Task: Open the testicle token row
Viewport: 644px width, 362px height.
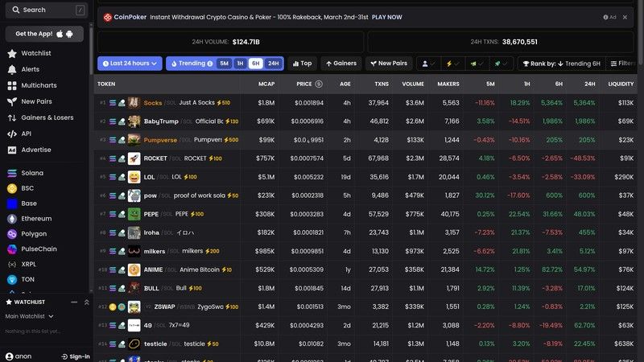Action: [365, 344]
